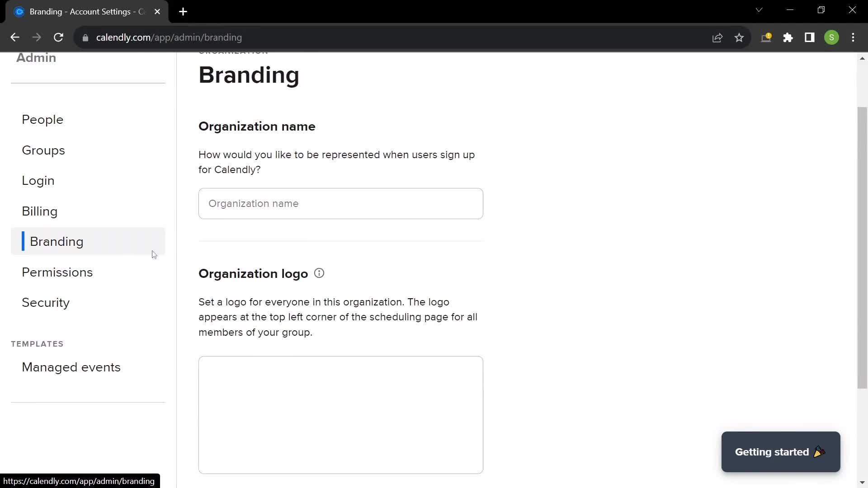
Task: Click the browser profile avatar icon
Action: pyautogui.click(x=832, y=37)
